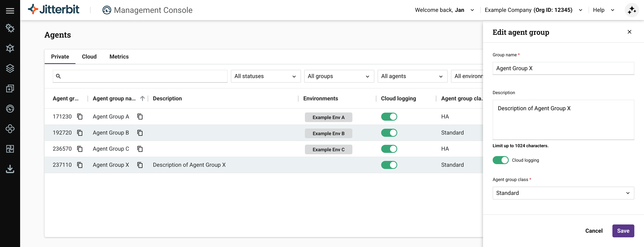Switch to the Cloud tab
Image resolution: width=644 pixels, height=247 pixels.
[89, 57]
